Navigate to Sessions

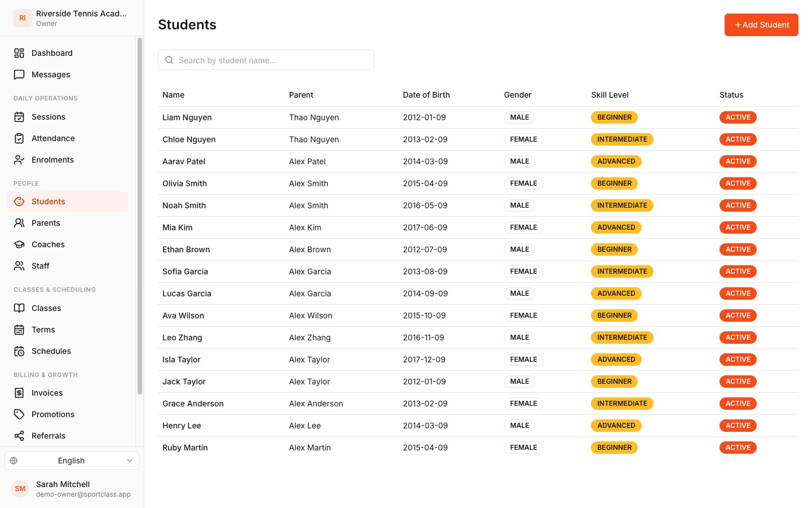(x=68, y=117)
